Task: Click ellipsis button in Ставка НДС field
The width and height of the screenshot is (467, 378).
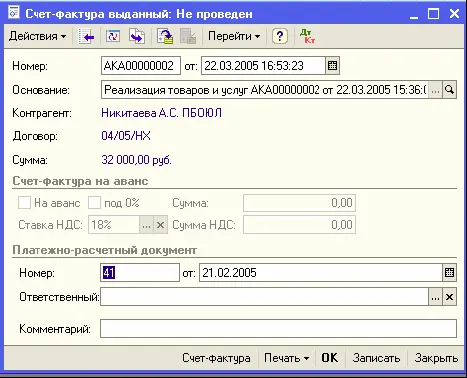Action: (x=146, y=225)
